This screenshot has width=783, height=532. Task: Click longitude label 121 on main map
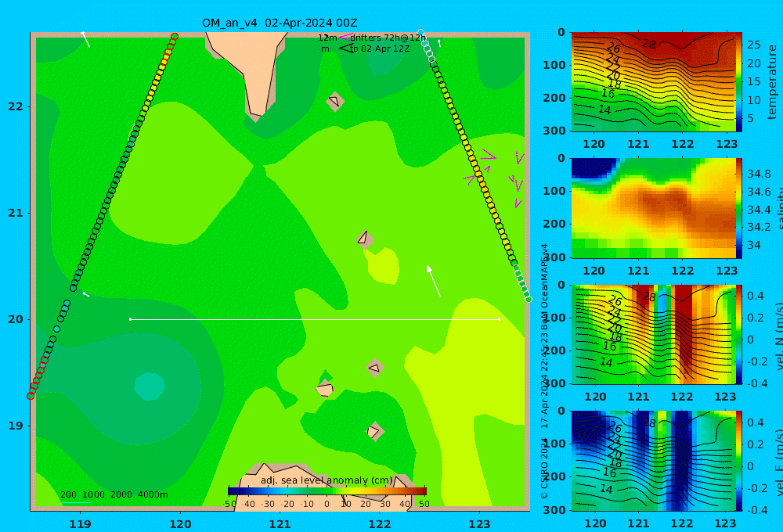pos(280,524)
